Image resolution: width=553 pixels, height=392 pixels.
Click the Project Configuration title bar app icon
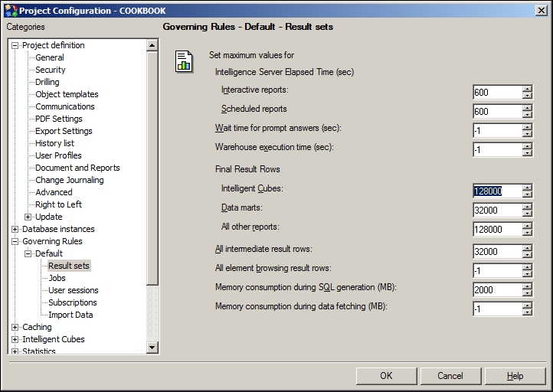pos(11,11)
